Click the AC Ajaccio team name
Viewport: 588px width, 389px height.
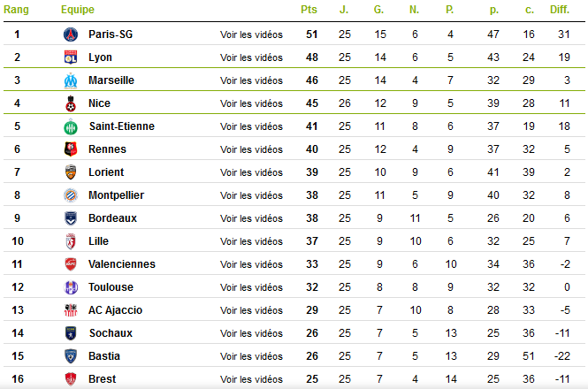(x=116, y=310)
